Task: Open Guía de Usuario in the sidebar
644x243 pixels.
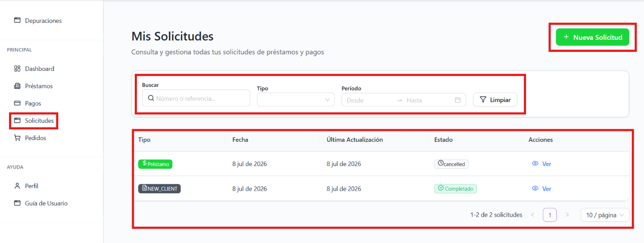Action: (x=41, y=203)
